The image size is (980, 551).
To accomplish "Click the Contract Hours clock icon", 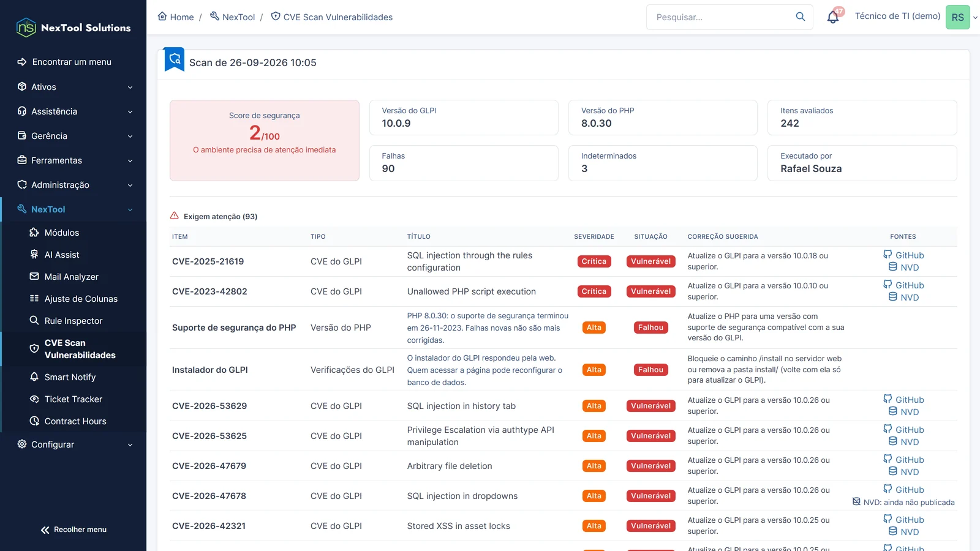I will pos(34,421).
